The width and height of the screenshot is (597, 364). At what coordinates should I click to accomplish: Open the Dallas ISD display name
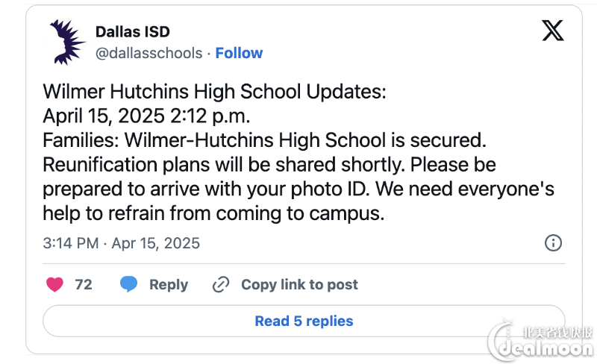[133, 31]
